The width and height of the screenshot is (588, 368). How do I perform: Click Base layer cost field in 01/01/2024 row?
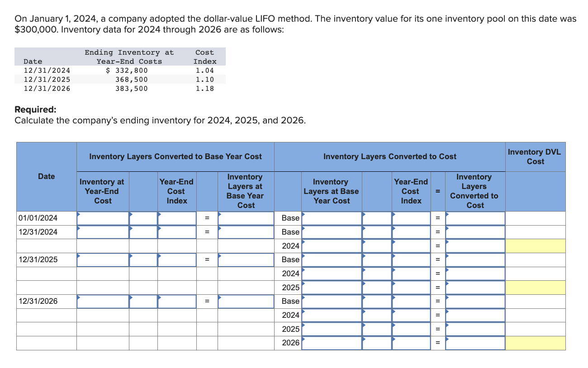[x=332, y=218]
